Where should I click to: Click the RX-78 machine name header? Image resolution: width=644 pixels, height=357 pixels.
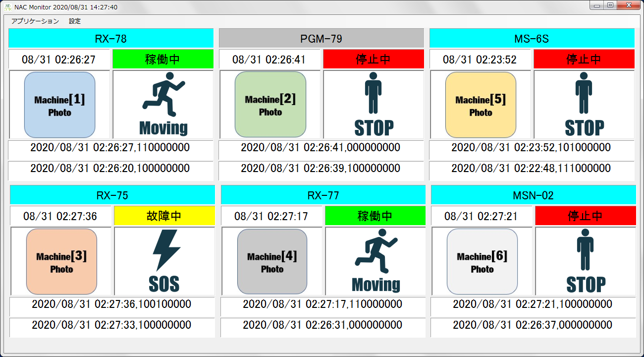[111, 38]
